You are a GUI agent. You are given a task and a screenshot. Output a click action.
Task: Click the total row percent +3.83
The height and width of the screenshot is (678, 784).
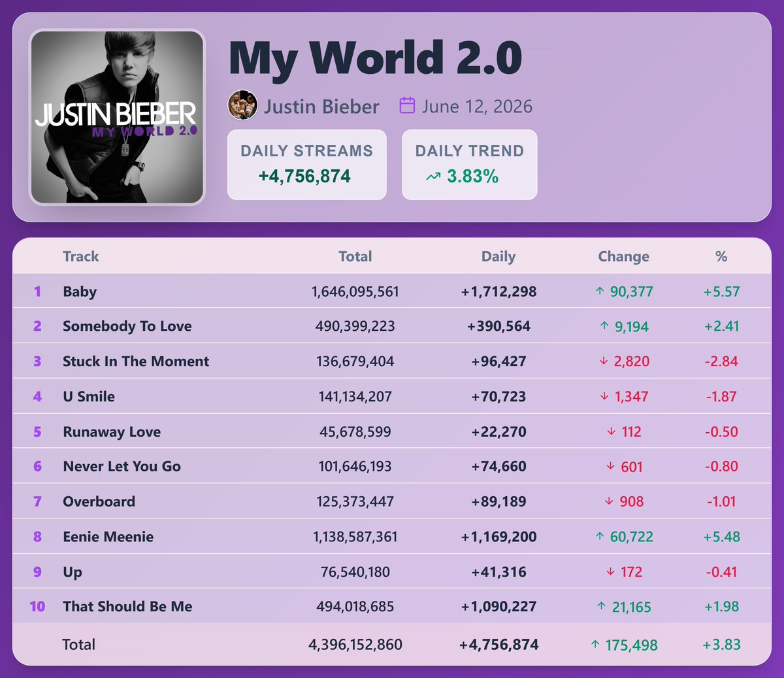click(x=721, y=645)
